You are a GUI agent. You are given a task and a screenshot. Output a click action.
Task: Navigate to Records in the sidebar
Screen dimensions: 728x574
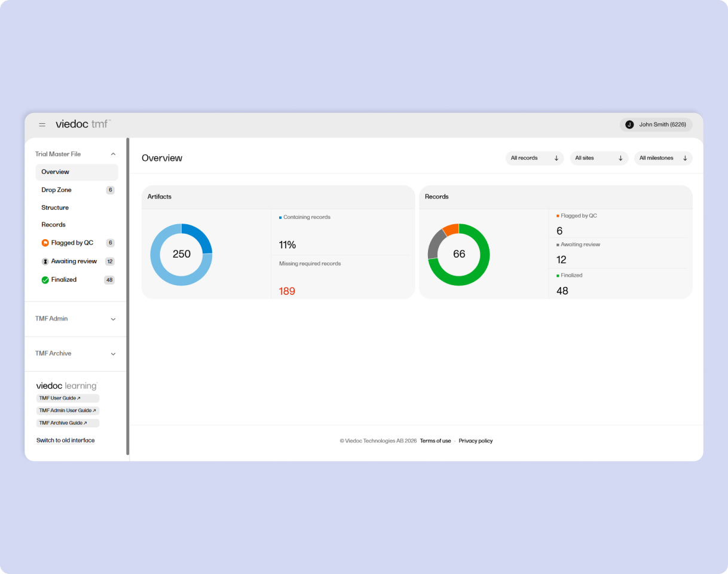tap(53, 225)
